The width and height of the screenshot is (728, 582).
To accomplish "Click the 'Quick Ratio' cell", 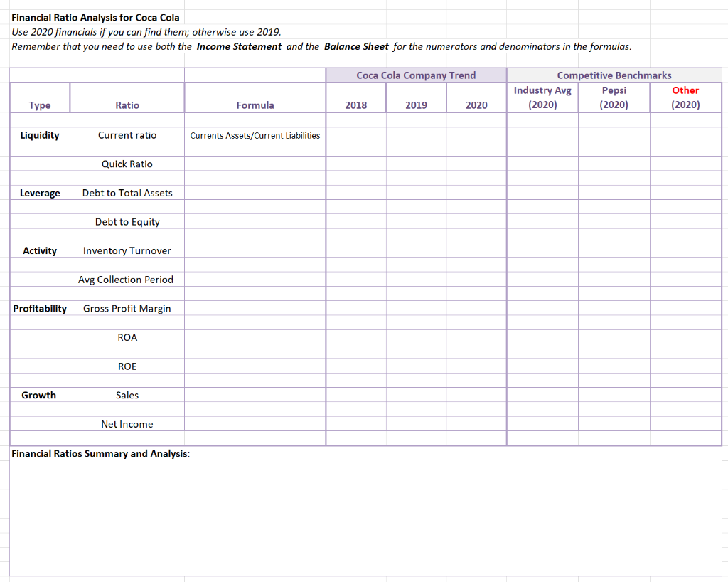I will [127, 164].
